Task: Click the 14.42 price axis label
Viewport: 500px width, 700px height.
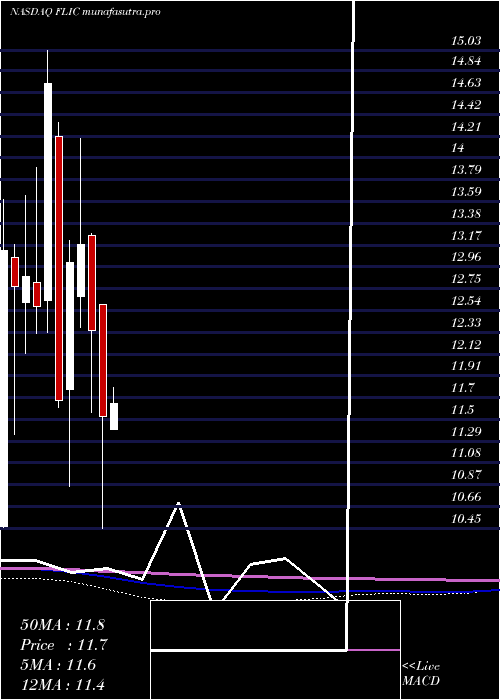Action: (466, 105)
